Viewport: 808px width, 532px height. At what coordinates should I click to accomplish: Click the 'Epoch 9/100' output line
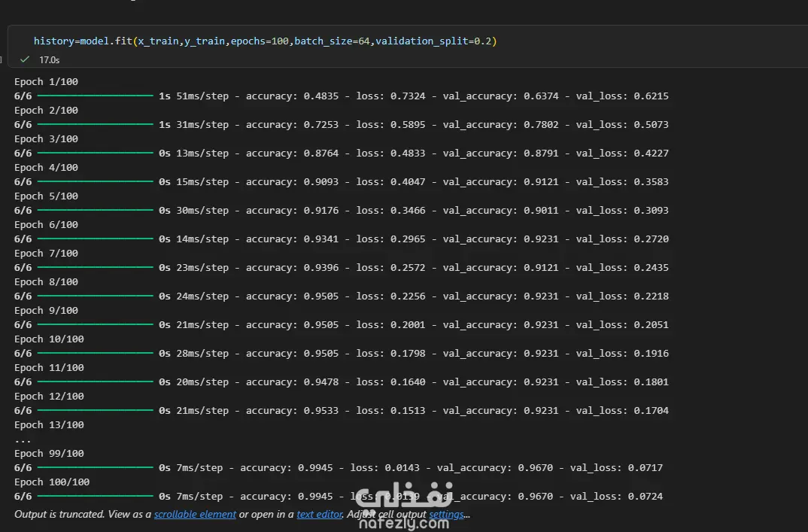click(x=47, y=310)
